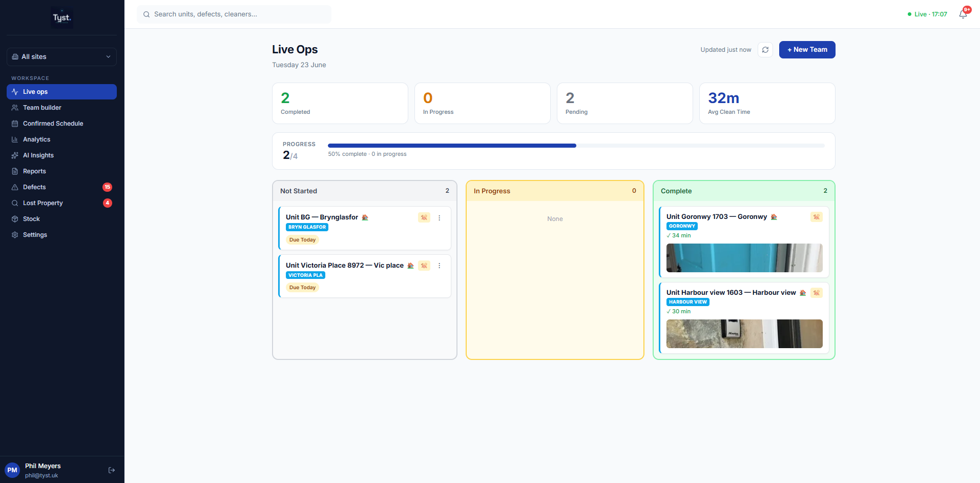The image size is (980, 483).
Task: Open the Unit BG — Brynglasfor card title
Action: click(322, 217)
